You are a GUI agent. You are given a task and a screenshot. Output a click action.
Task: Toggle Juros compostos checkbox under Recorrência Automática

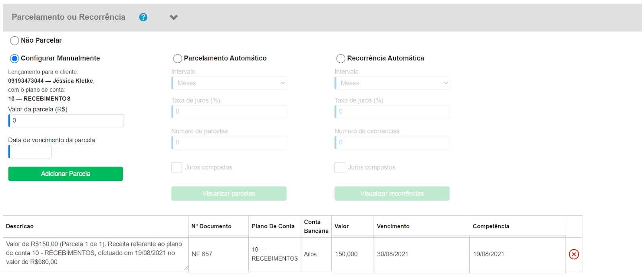(x=340, y=168)
